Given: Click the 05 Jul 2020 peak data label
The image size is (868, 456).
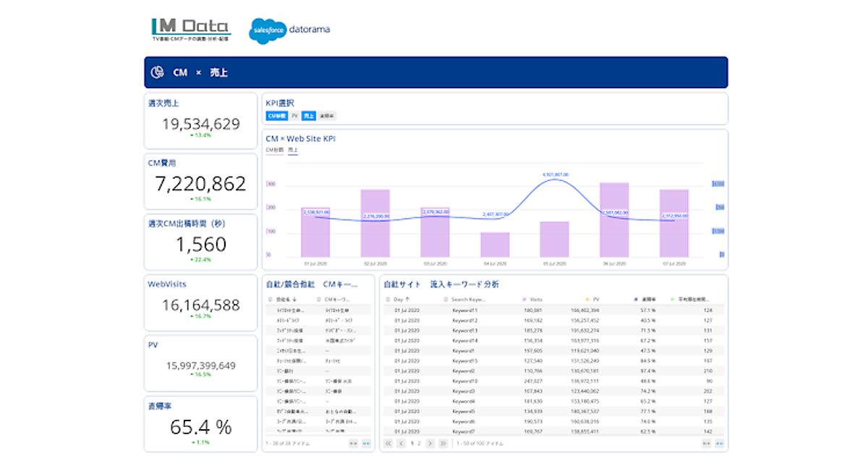Looking at the screenshot, I should pyautogui.click(x=556, y=174).
